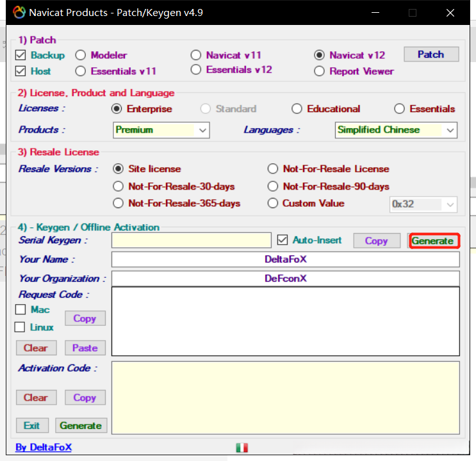Toggle the Backup checkbox
Screen dimensions: 476x461
pos(21,55)
